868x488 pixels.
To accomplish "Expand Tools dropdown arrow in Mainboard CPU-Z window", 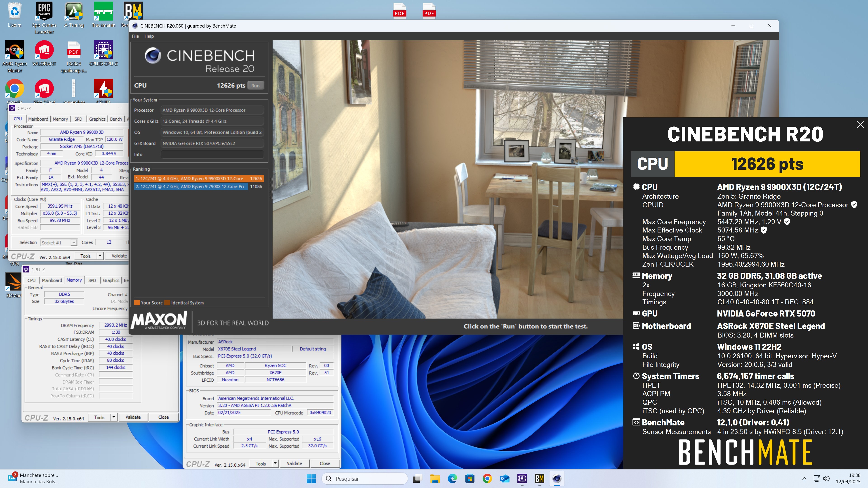I will 275,463.
